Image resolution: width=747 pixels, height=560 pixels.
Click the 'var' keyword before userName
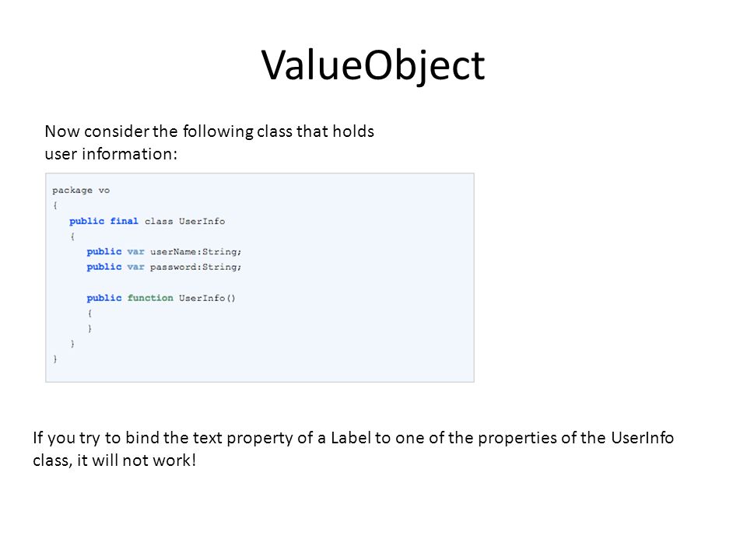(x=135, y=251)
